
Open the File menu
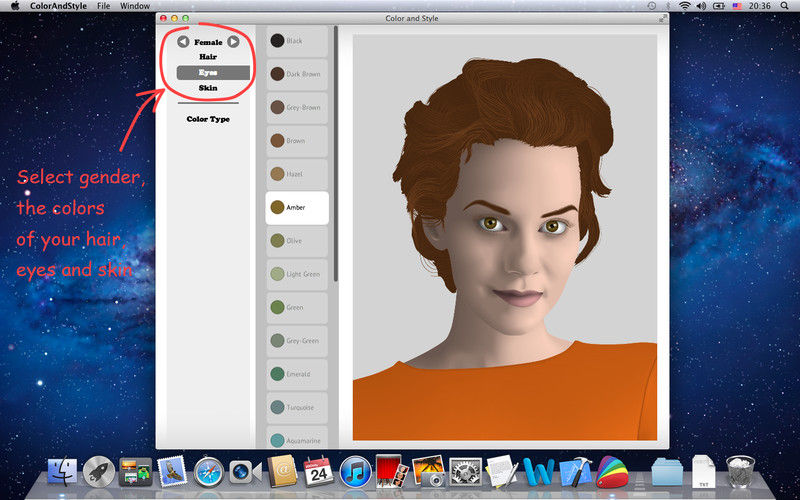click(x=104, y=6)
